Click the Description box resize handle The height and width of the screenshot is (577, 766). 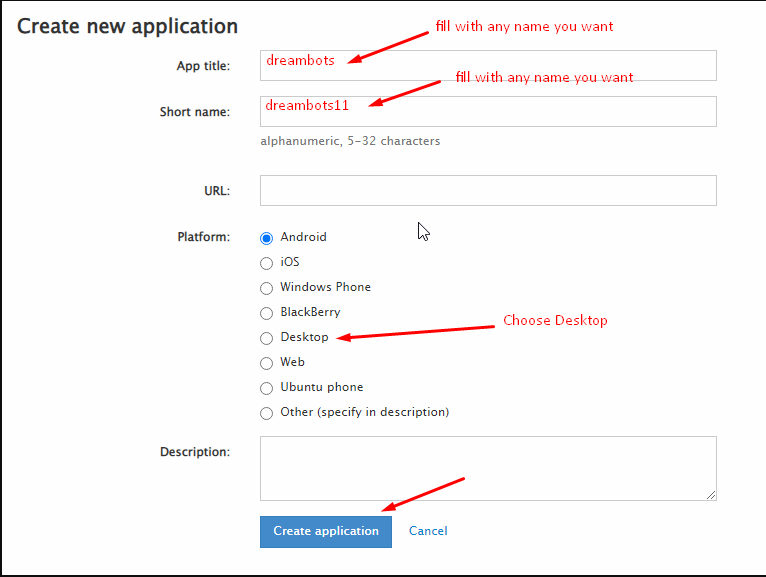pos(711,494)
